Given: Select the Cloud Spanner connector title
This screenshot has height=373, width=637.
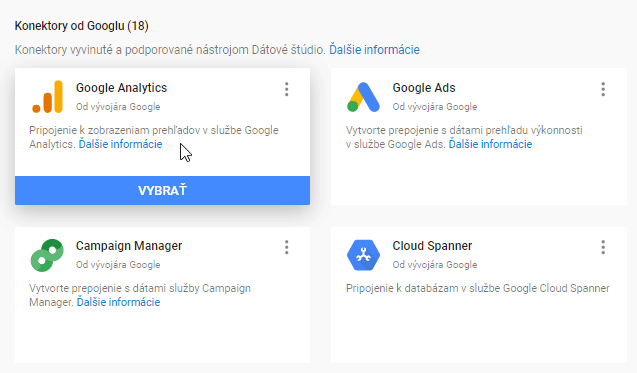Looking at the screenshot, I should [x=432, y=246].
